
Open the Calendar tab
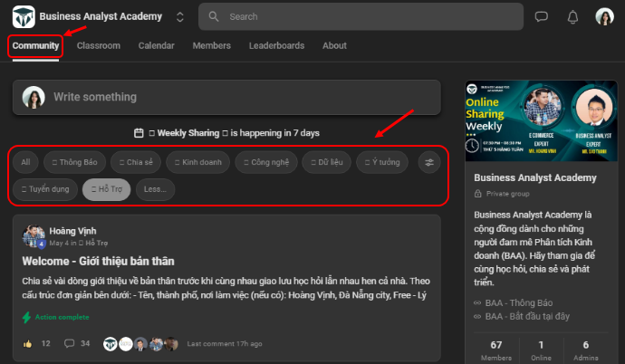point(156,46)
